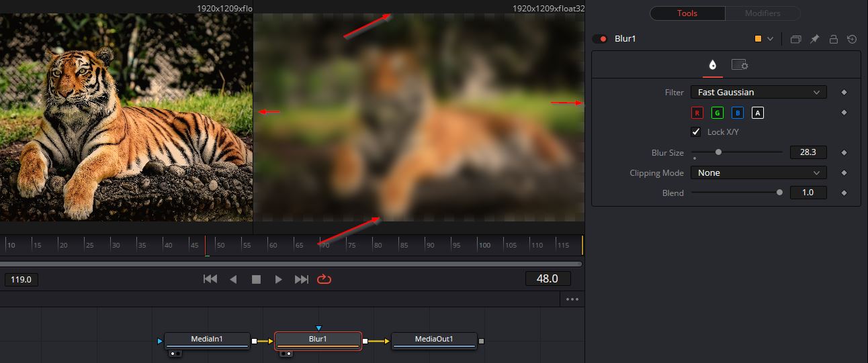This screenshot has width=868, height=363.
Task: Click the white output square of Blur1
Action: point(365,342)
